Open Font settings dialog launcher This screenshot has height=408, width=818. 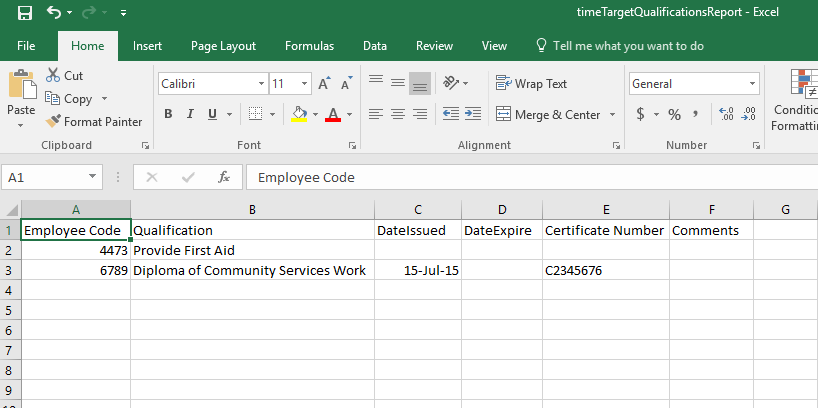coord(353,146)
